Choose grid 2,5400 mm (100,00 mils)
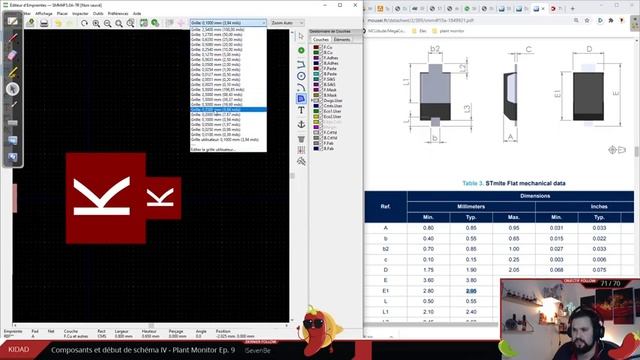The width and height of the screenshot is (640, 360). tap(228, 30)
